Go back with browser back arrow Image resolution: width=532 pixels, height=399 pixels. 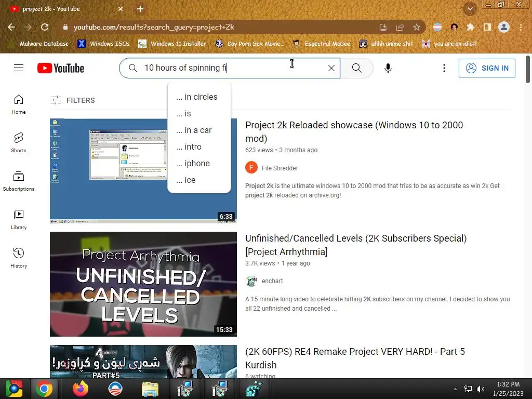(x=11, y=27)
